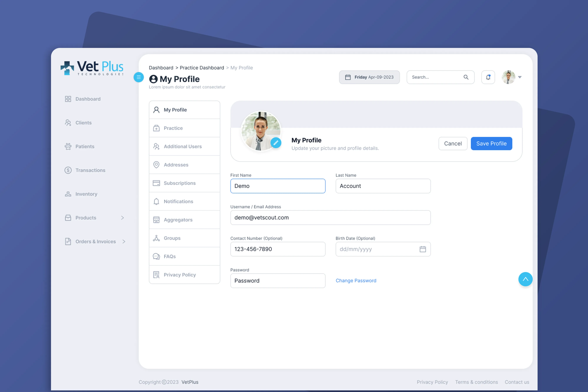Viewport: 588px width, 392px height.
Task: Go to Inventory in sidebar
Action: [86, 194]
